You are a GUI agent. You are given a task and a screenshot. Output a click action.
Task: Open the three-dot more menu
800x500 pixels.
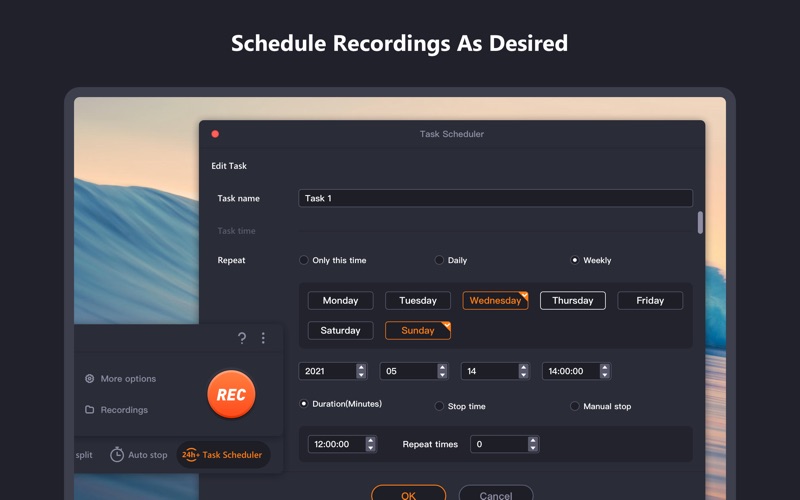263,338
